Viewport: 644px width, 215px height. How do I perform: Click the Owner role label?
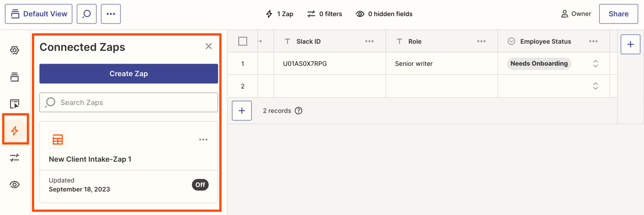coord(576,14)
